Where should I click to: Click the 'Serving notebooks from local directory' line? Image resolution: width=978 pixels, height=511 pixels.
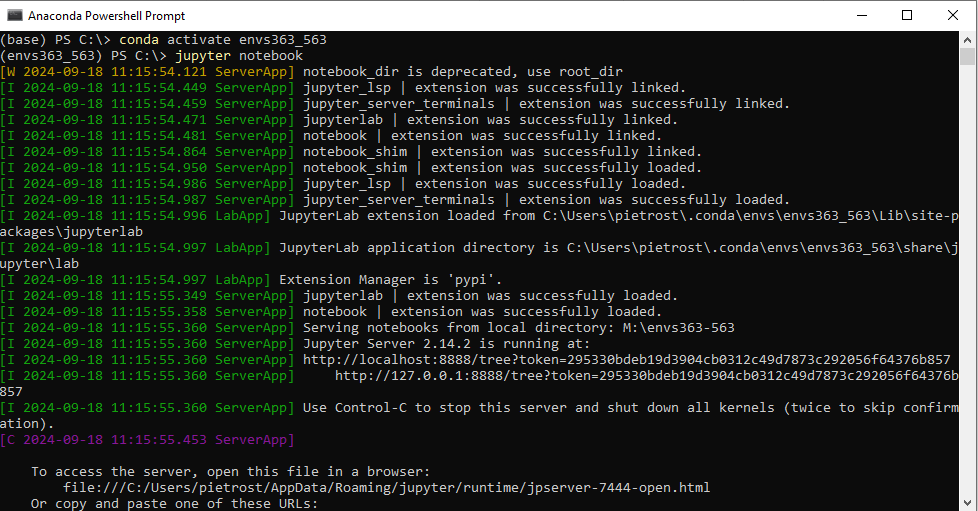519,328
